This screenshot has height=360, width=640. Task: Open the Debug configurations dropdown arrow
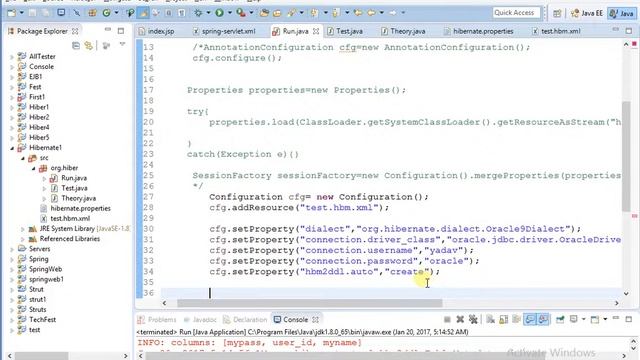coord(208,13)
